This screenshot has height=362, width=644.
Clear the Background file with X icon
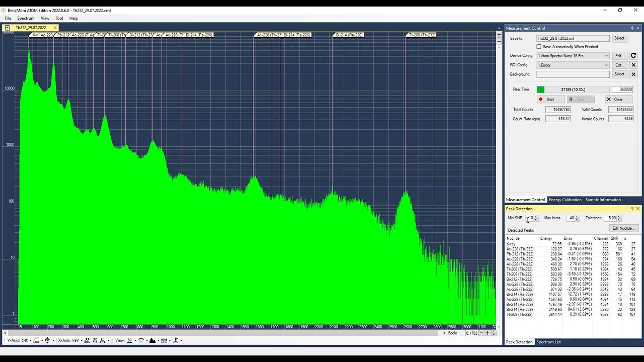633,74
